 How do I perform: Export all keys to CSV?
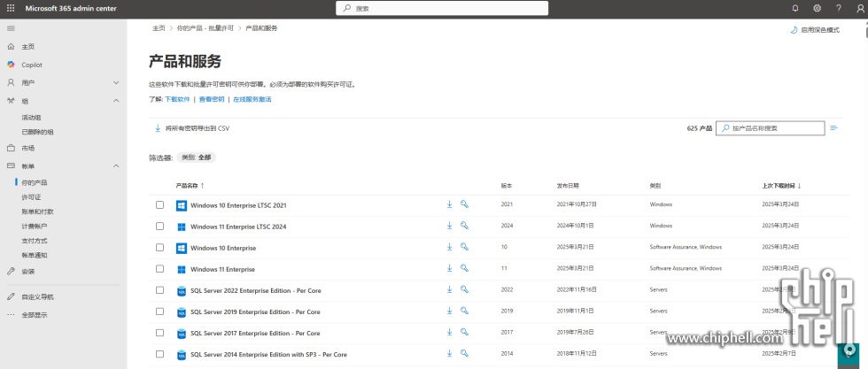tap(191, 128)
